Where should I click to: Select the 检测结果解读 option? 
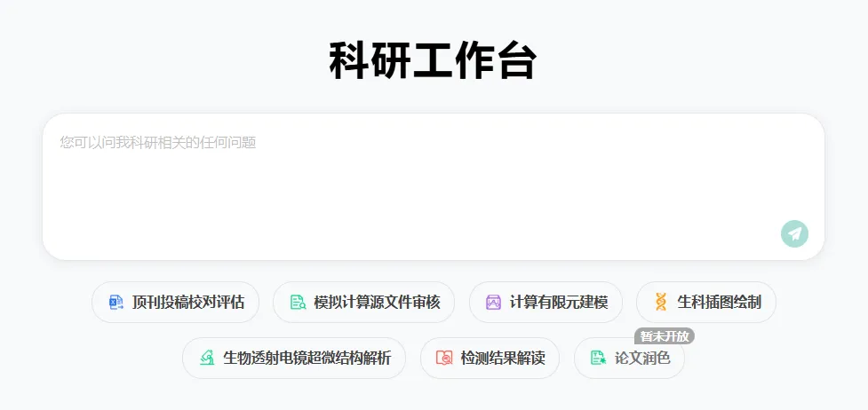point(490,359)
